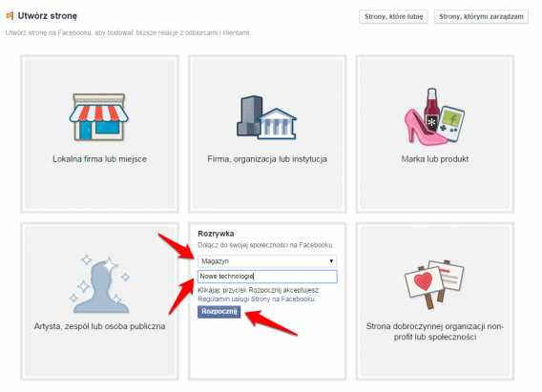This screenshot has width=542, height=392.
Task: Open the Magazyn category dropdown
Action: tap(267, 261)
